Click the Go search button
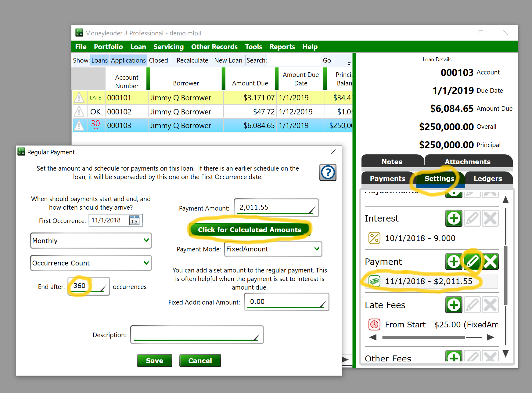This screenshot has width=532, height=393. (x=327, y=60)
